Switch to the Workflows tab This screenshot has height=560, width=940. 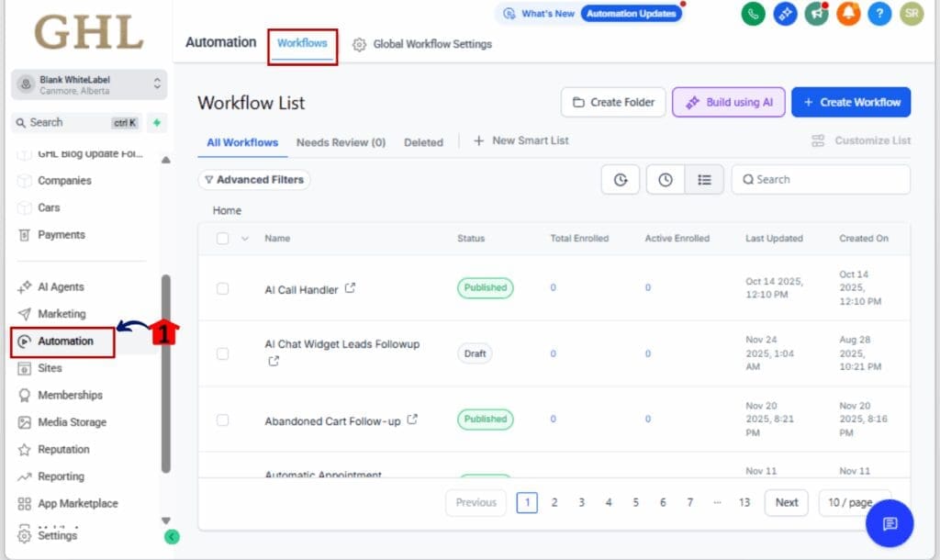pyautogui.click(x=302, y=43)
